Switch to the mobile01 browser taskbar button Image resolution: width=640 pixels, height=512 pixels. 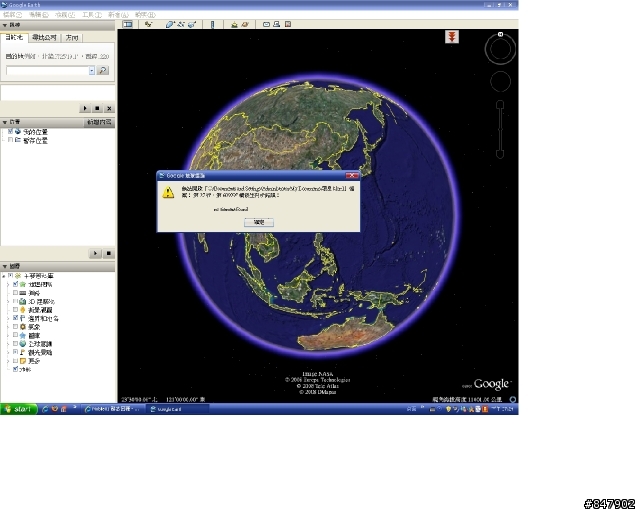pyautogui.click(x=113, y=409)
